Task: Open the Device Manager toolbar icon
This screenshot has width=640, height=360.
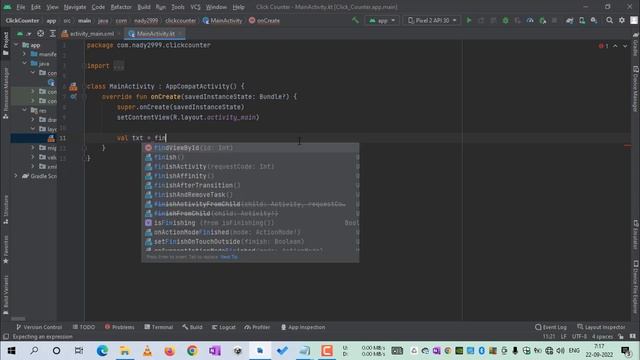Action: [x=582, y=20]
